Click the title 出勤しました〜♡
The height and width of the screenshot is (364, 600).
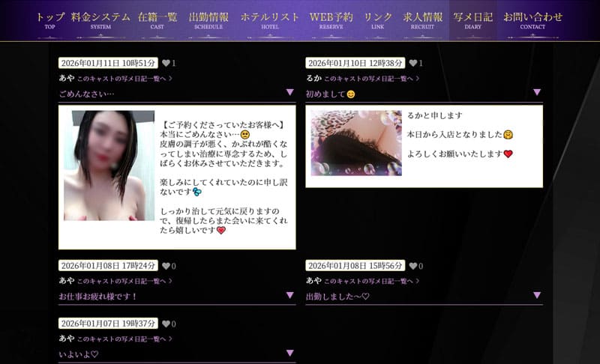coord(337,297)
